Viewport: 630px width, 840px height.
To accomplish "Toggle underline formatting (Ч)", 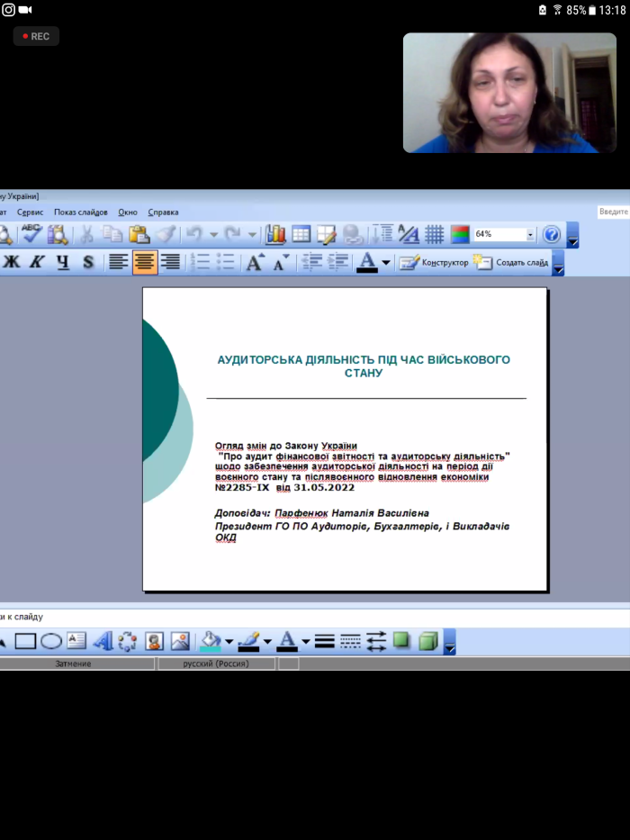I will coord(62,263).
